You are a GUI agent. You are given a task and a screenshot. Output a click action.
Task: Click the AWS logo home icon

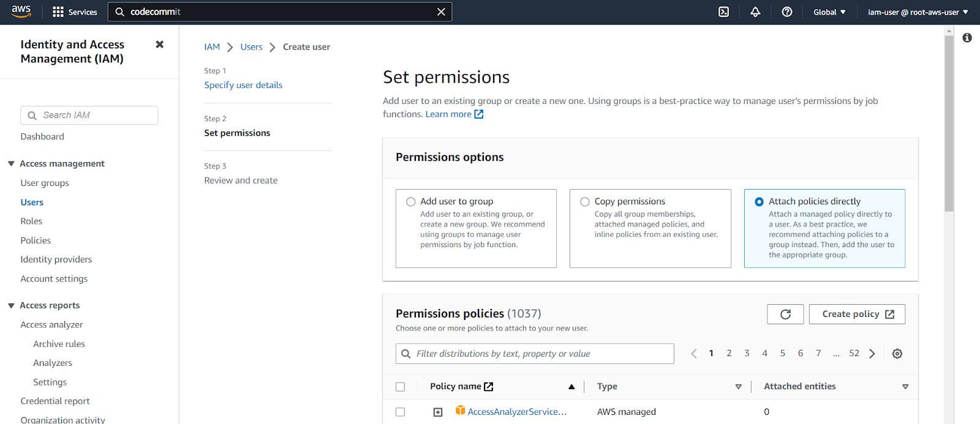(21, 12)
